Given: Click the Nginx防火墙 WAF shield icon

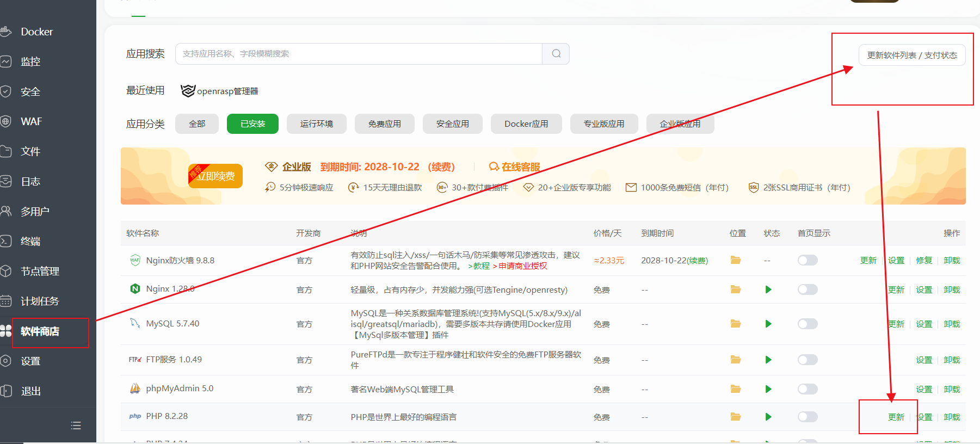Looking at the screenshot, I should pyautogui.click(x=135, y=260).
